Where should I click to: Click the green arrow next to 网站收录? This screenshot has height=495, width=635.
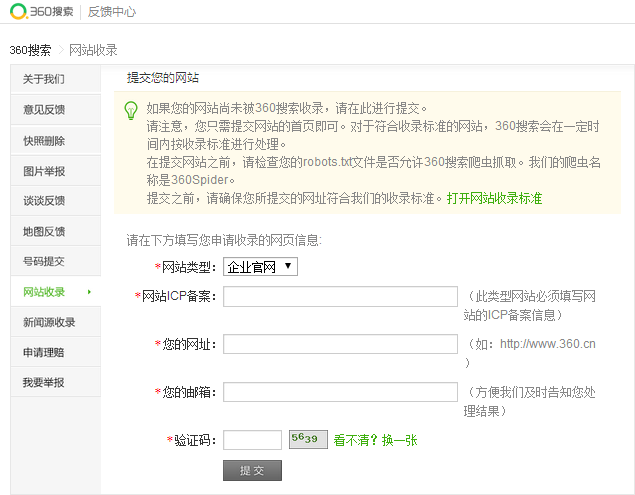(x=89, y=292)
